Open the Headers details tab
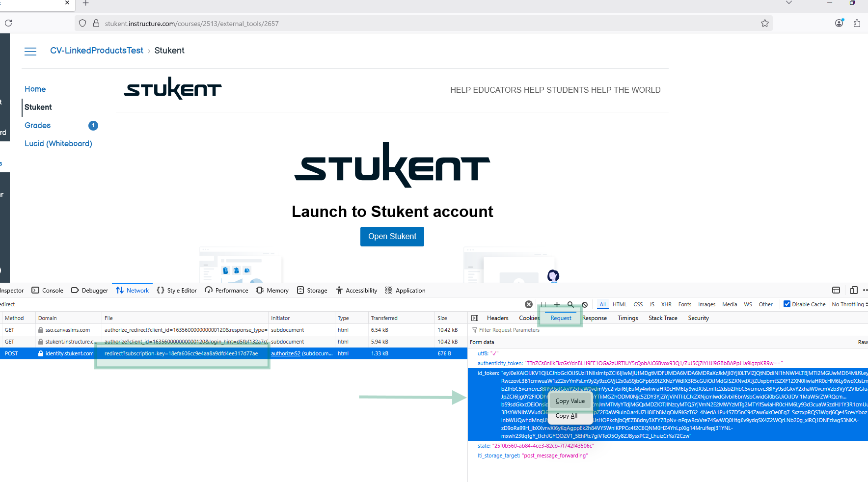This screenshot has width=868, height=482. pos(497,318)
